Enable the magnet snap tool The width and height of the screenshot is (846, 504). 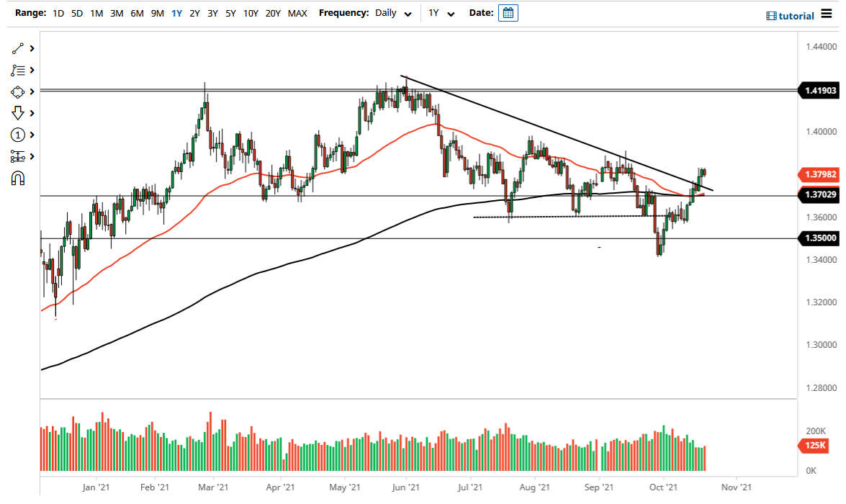18,178
